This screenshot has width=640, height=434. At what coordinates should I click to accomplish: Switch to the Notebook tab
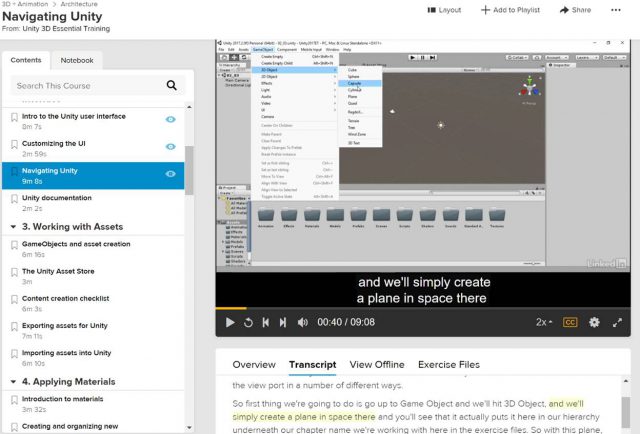coord(77,60)
